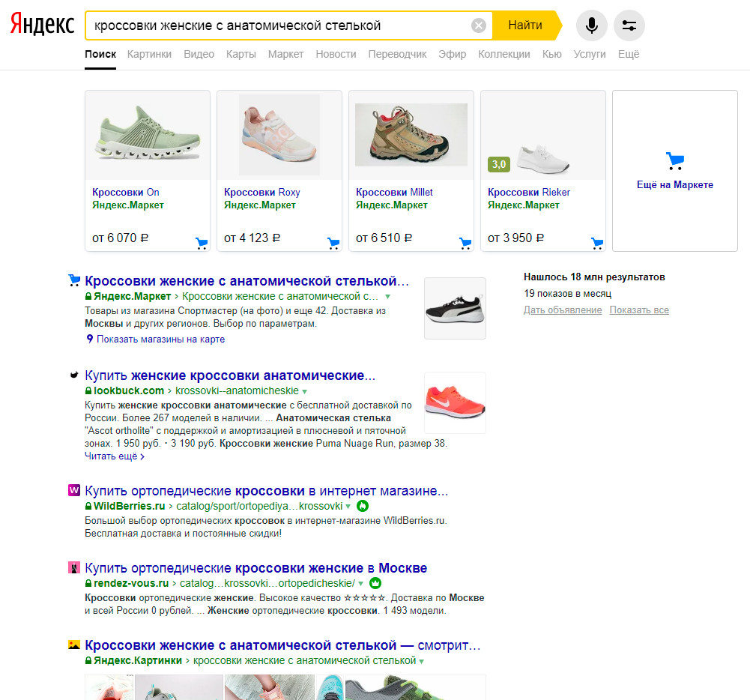Click Читать ещё under lookbuck snippet
The height and width of the screenshot is (700, 750).
[115, 456]
